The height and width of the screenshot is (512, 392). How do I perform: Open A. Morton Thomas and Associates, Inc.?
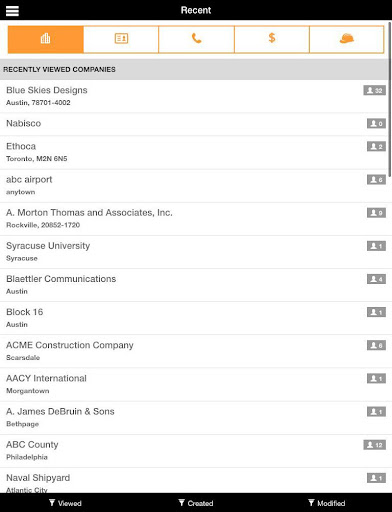point(194,219)
